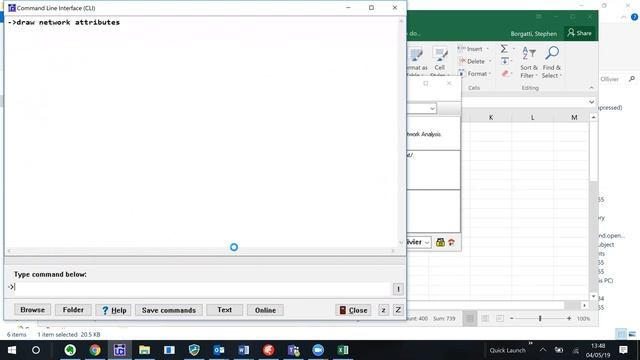Click the Text button

pyautogui.click(x=224, y=310)
